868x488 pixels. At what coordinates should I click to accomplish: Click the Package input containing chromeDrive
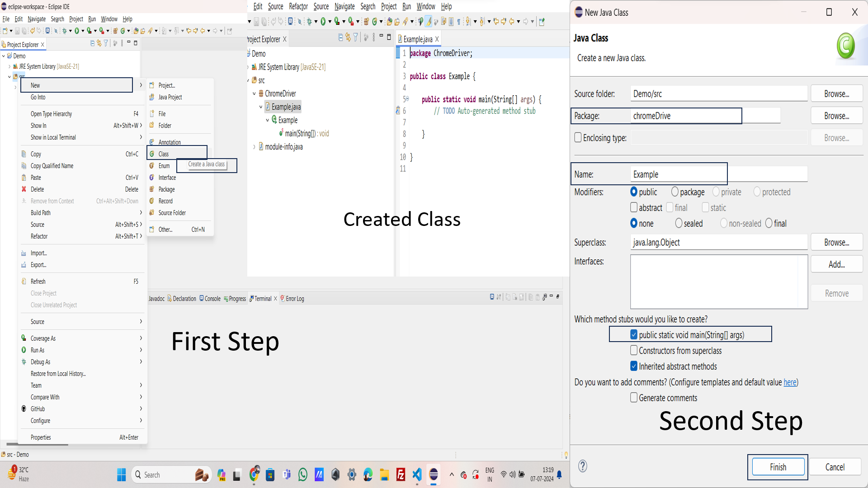pyautogui.click(x=686, y=116)
